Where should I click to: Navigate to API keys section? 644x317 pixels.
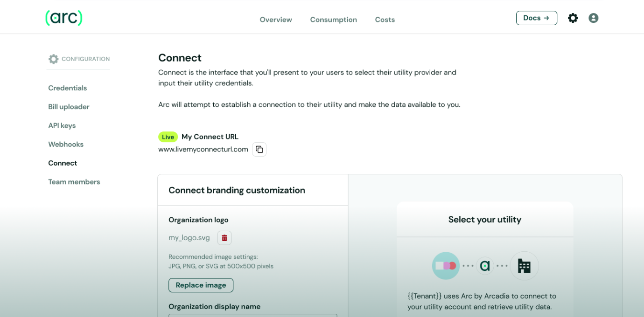tap(62, 126)
